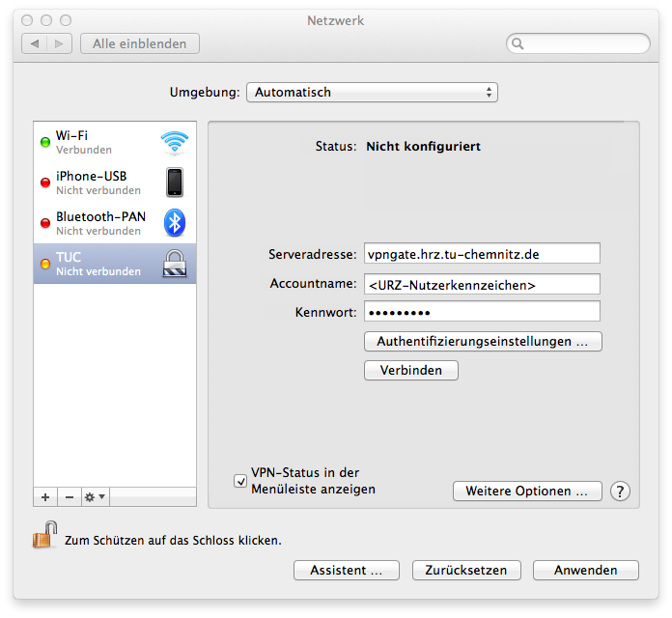Open the Umgebung dropdown menu
Viewport: 672px width, 618px height.
372,93
